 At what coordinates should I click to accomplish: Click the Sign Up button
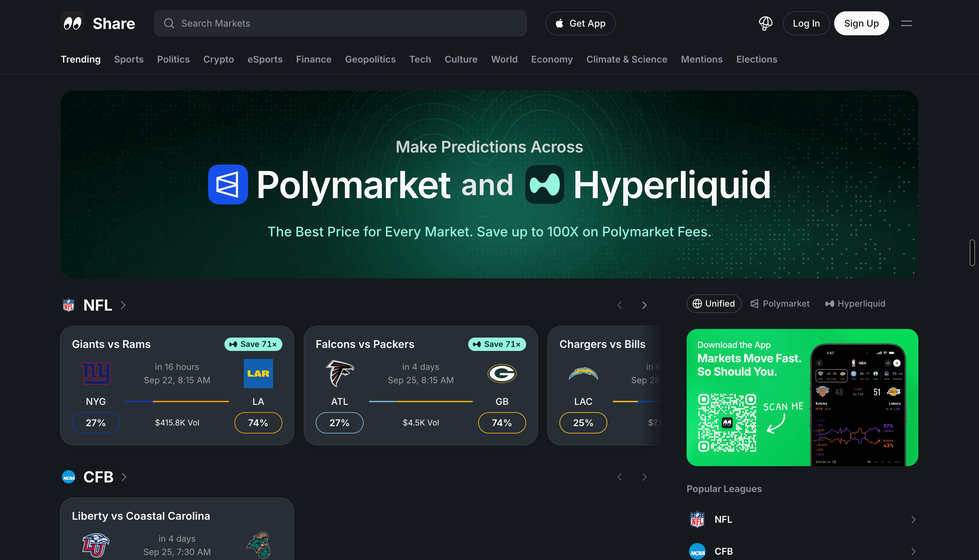pyautogui.click(x=861, y=23)
